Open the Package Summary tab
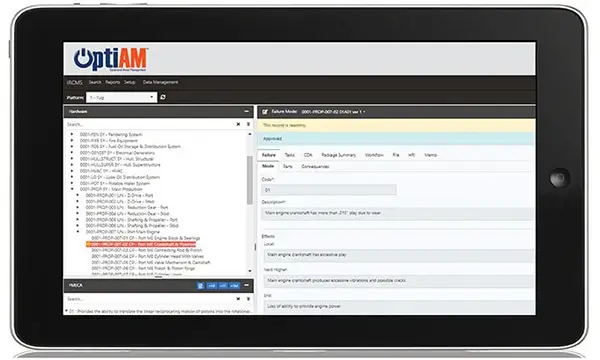Viewport: 600px width, 360px height. [339, 155]
